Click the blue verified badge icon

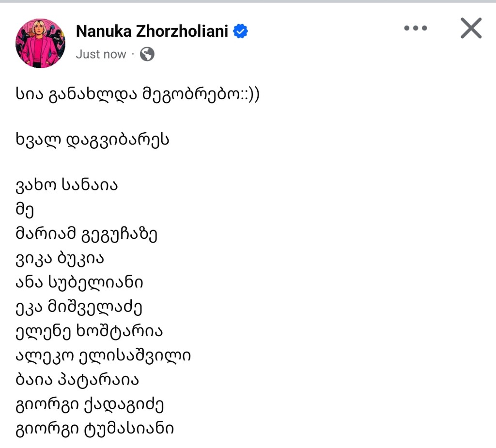tap(240, 31)
